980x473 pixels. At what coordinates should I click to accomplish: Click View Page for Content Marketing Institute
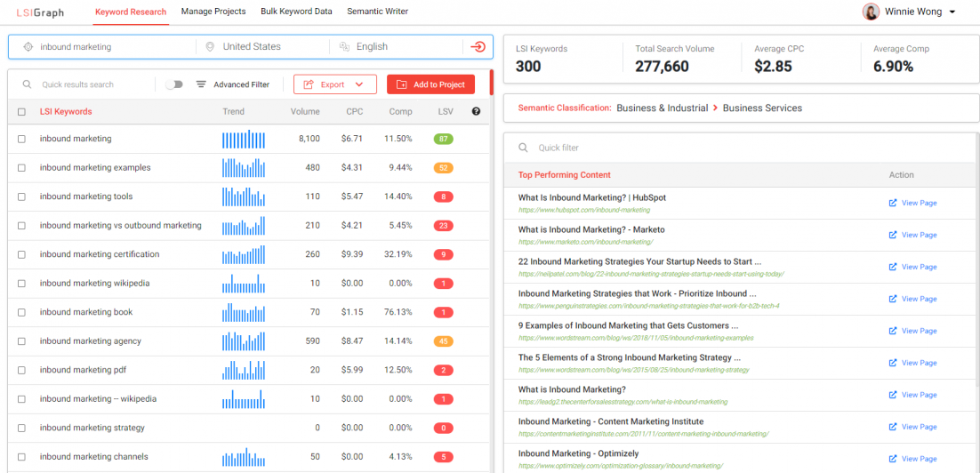pos(913,427)
